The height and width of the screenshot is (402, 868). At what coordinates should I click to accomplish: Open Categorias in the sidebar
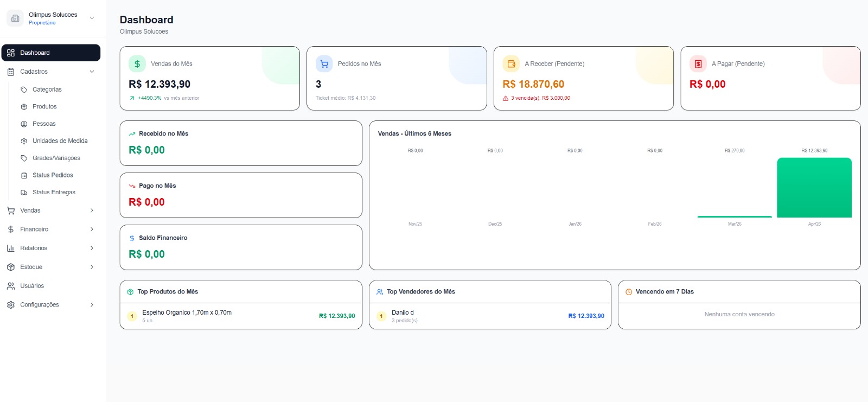(47, 90)
